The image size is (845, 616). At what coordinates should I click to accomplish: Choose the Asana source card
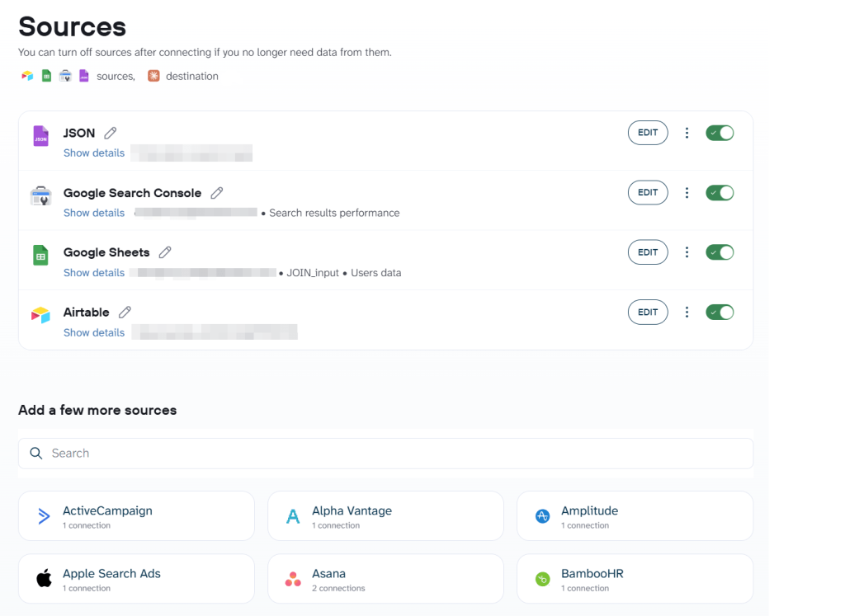click(386, 579)
